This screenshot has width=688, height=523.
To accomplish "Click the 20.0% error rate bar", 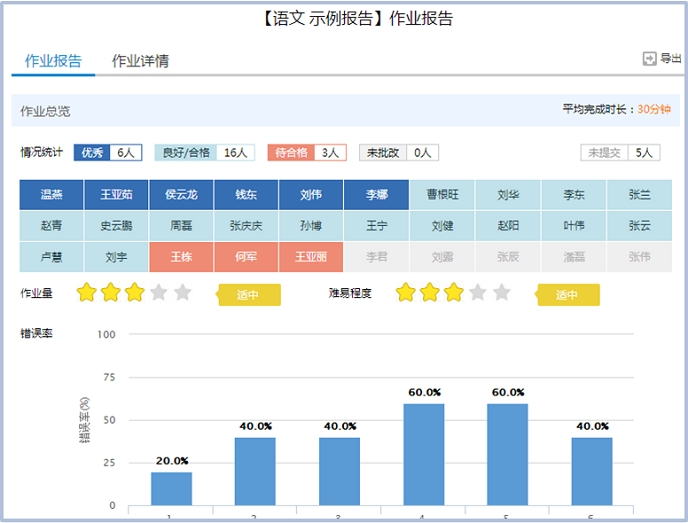I will 171,489.
